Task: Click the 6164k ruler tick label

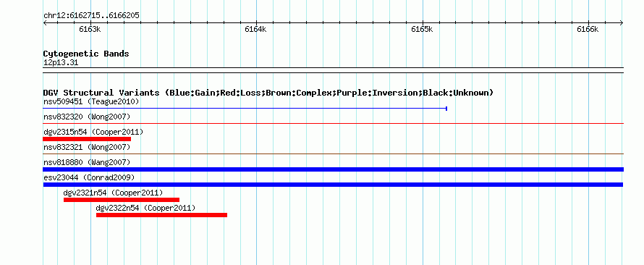Action: (x=255, y=29)
